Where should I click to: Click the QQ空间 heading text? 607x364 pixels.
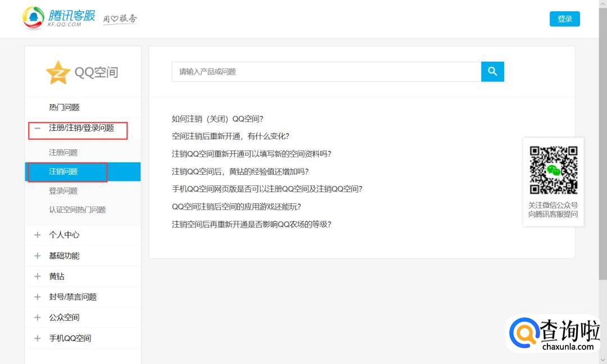tap(97, 72)
